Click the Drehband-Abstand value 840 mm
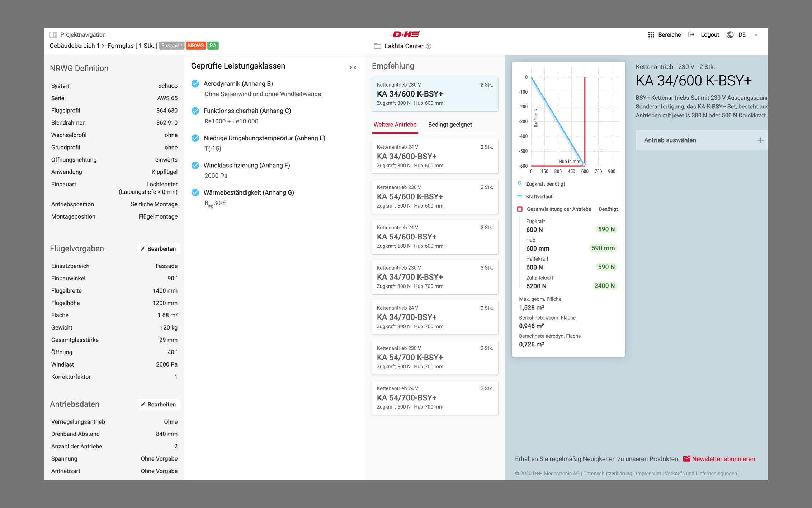812x508 pixels. (x=167, y=434)
